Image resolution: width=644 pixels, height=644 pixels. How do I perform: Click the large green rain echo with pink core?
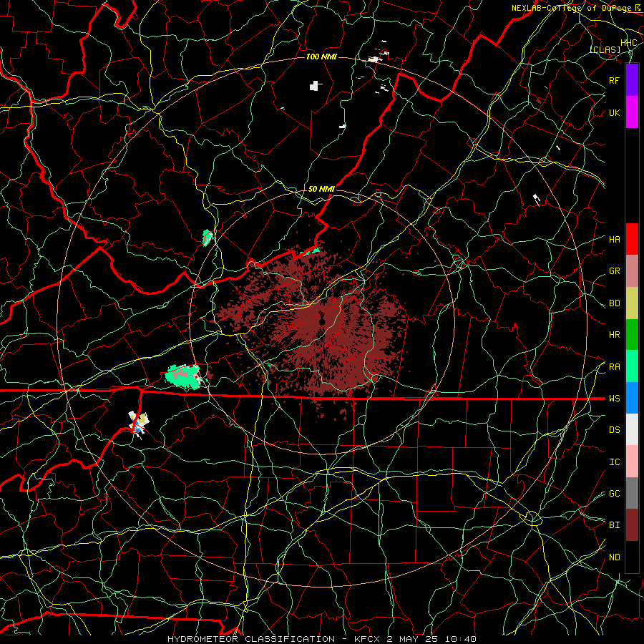pyautogui.click(x=183, y=376)
